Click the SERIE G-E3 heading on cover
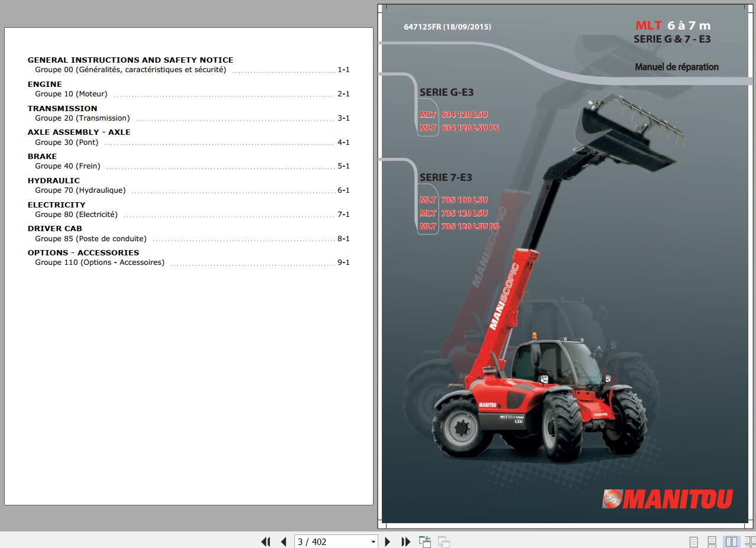This screenshot has height=548, width=756. 446,92
